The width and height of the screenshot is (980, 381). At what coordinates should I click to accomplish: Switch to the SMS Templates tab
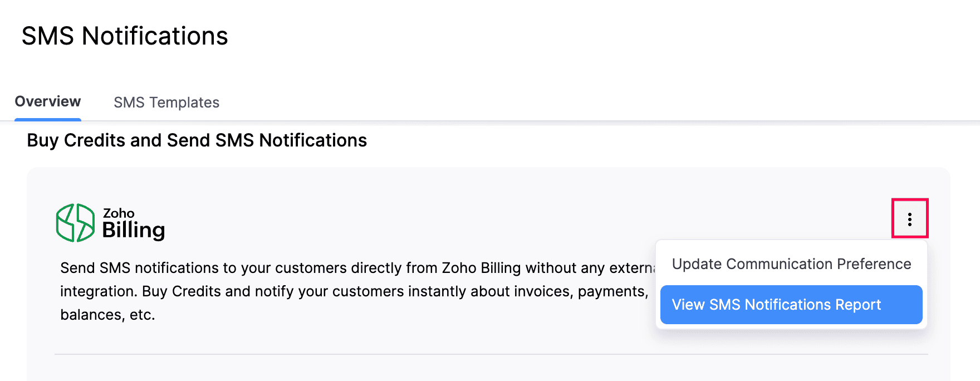coord(166,102)
